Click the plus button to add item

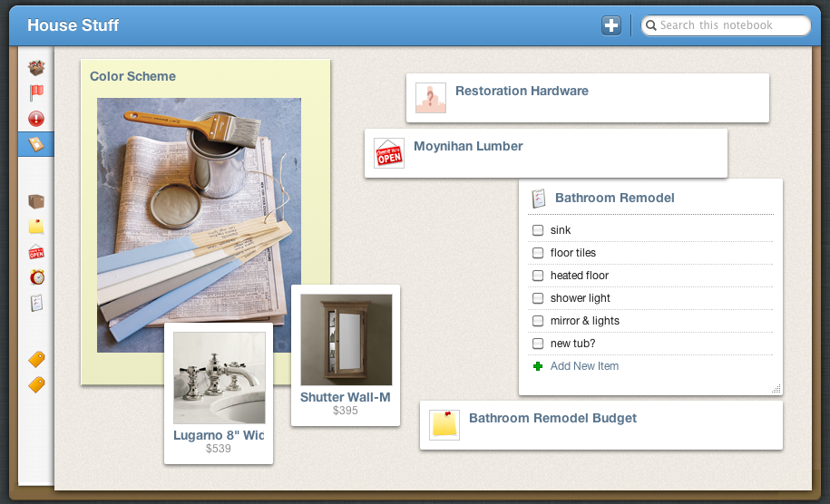click(610, 24)
